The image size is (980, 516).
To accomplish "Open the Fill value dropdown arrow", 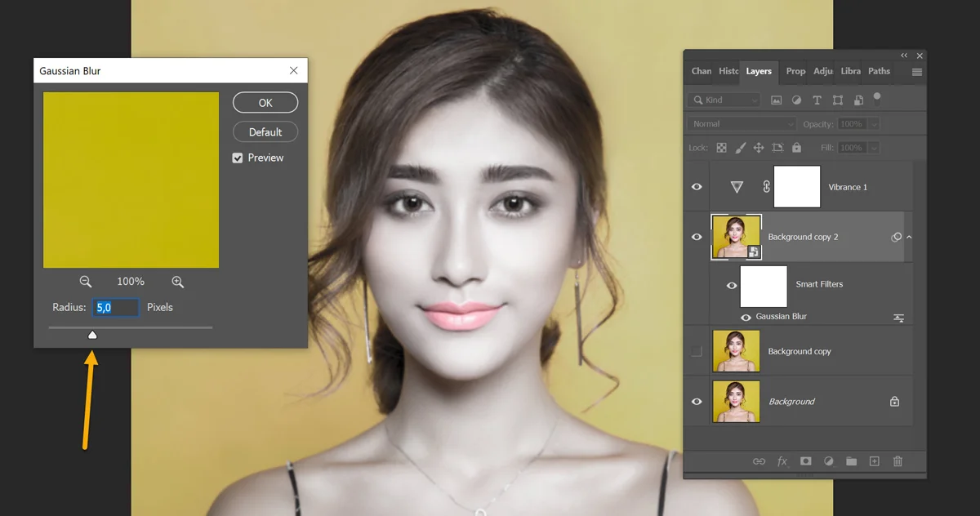I will click(x=874, y=148).
